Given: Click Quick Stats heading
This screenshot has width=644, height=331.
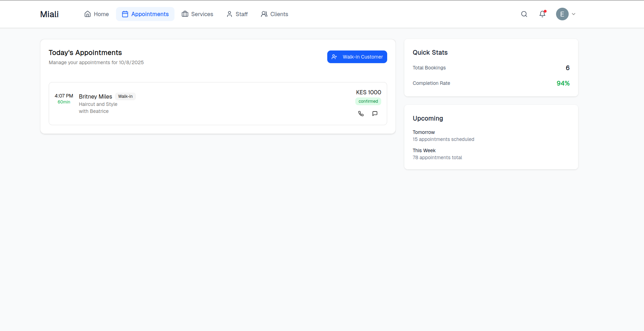Looking at the screenshot, I should [430, 52].
